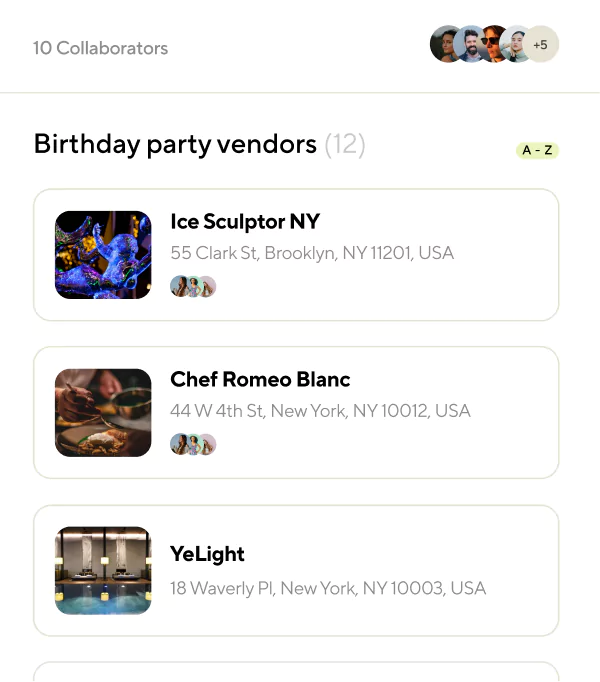Viewport: 600px width, 682px height.
Task: Click the 44 W 4th St address
Action: pos(320,411)
